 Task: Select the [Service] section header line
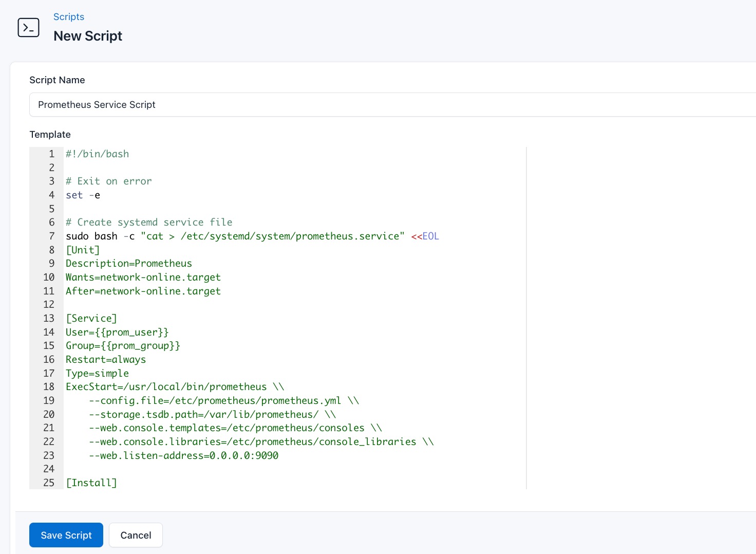(x=91, y=318)
